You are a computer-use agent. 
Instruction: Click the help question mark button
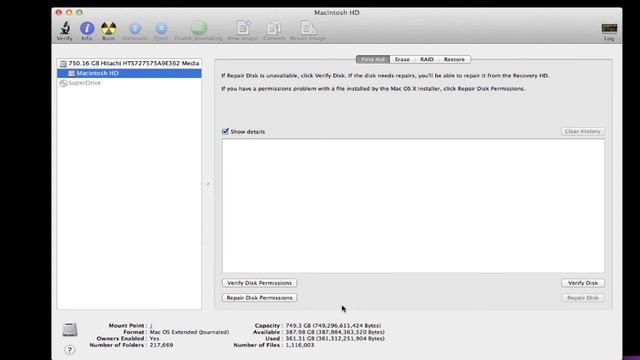[x=70, y=350]
